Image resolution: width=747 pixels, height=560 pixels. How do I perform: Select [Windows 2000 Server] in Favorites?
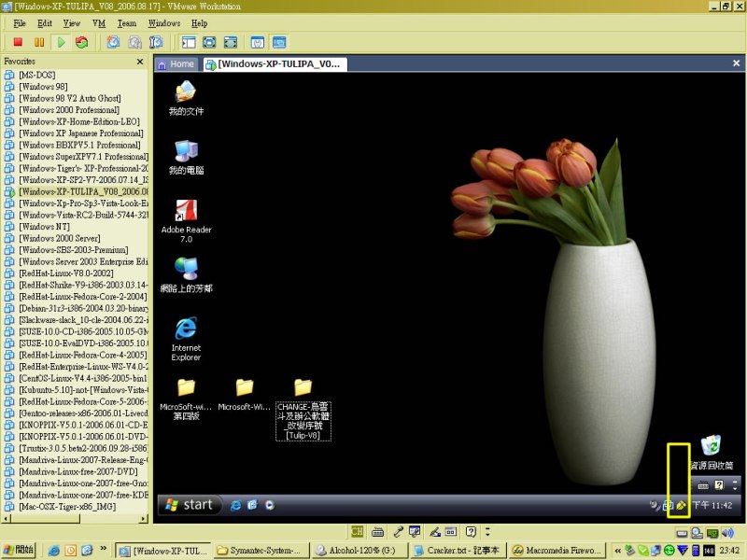pyautogui.click(x=60, y=238)
